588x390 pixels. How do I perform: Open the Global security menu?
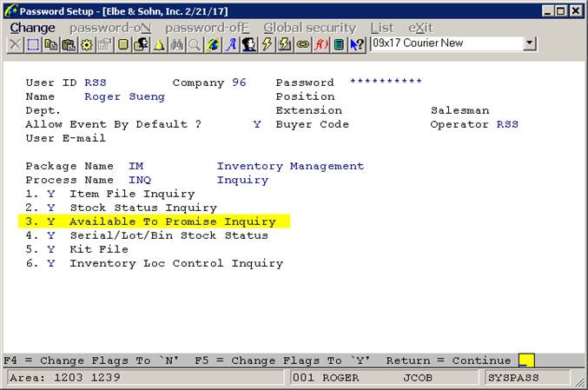pyautogui.click(x=310, y=28)
